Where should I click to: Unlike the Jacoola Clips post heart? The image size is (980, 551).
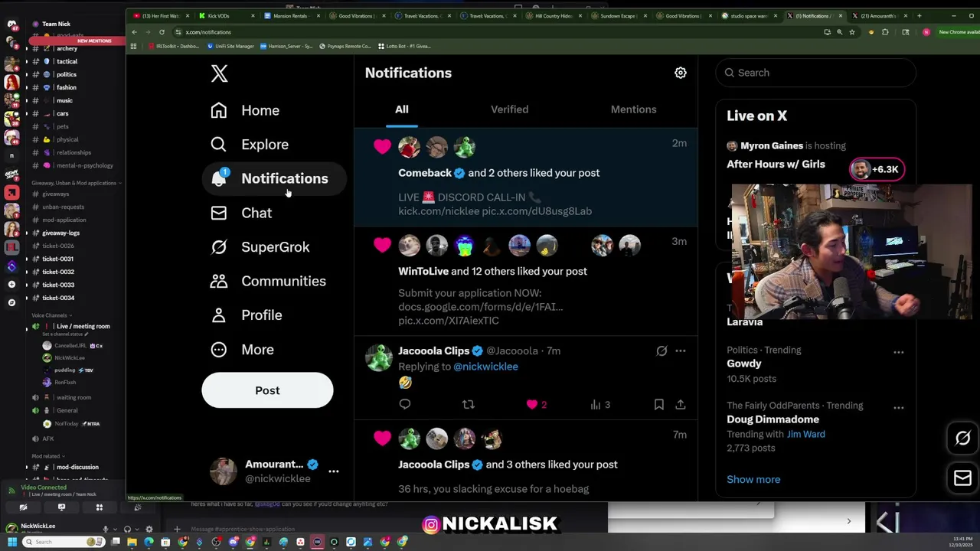(532, 405)
